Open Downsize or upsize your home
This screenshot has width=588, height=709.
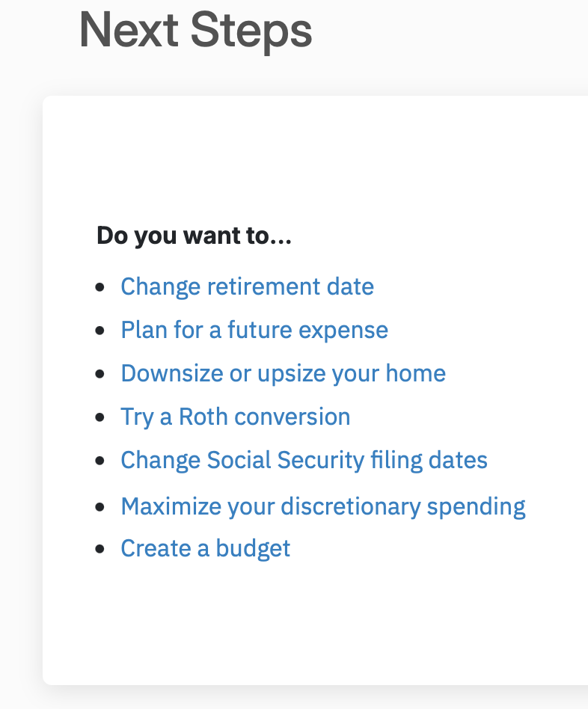(283, 374)
